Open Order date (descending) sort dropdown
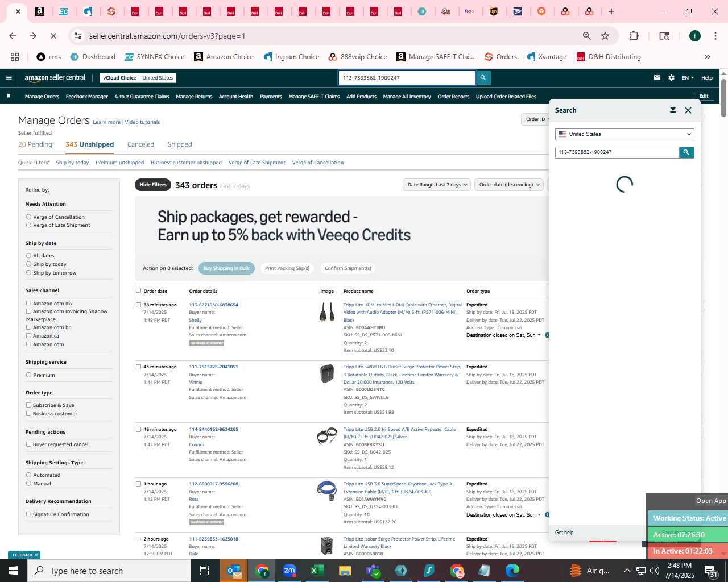The width and height of the screenshot is (728, 582). [509, 185]
